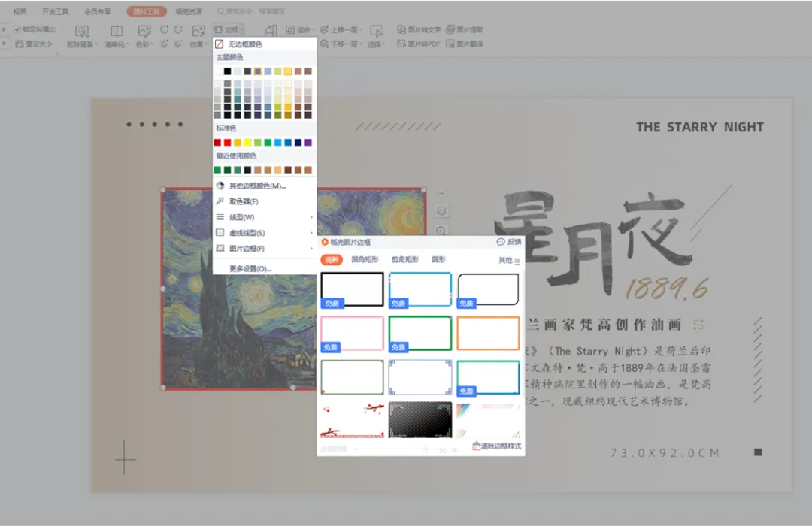Apply the pink frame thumbnail

point(352,334)
